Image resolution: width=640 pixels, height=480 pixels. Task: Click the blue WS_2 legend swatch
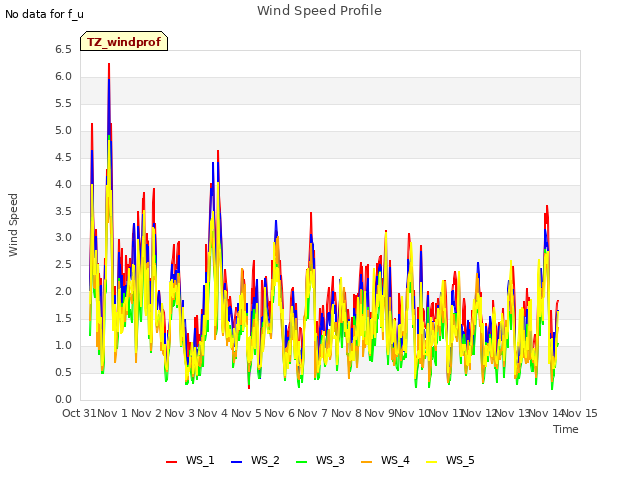236,462
